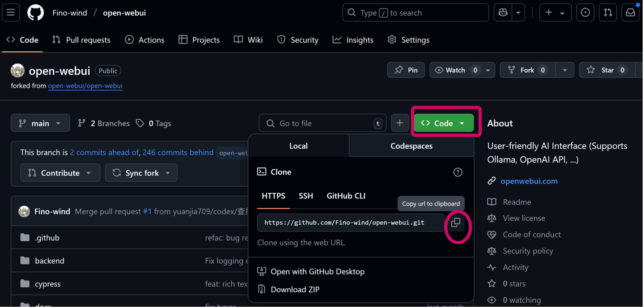Screen dimensions: 644x307
Task: Open the Issues icon in header
Action: tap(585, 13)
